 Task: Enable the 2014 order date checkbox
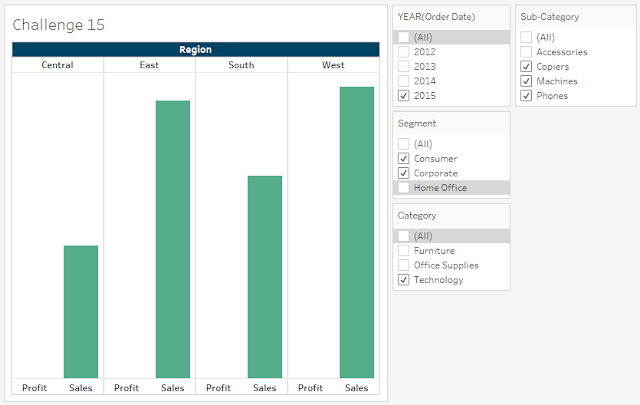(x=403, y=81)
